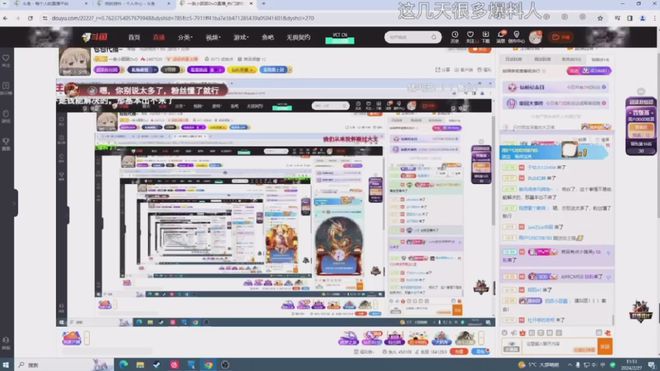660x371 pixels.
Task: Open watch history clock icon
Action: click(x=455, y=37)
